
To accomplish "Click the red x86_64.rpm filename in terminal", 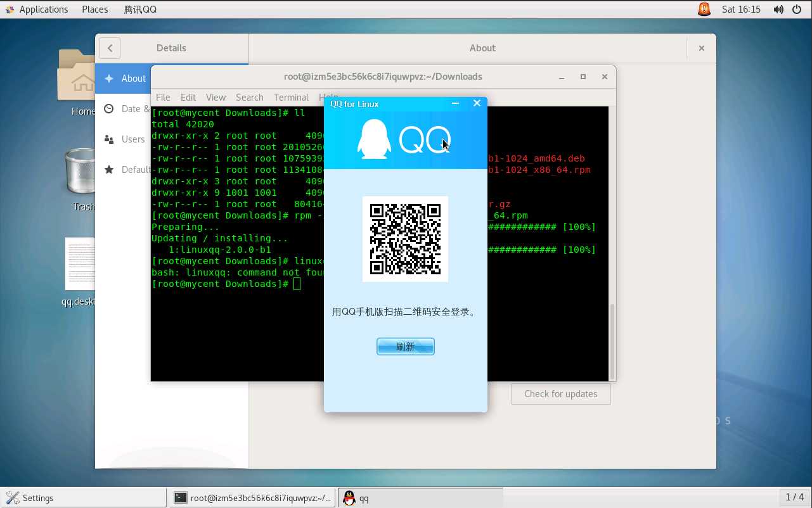I will click(x=539, y=170).
